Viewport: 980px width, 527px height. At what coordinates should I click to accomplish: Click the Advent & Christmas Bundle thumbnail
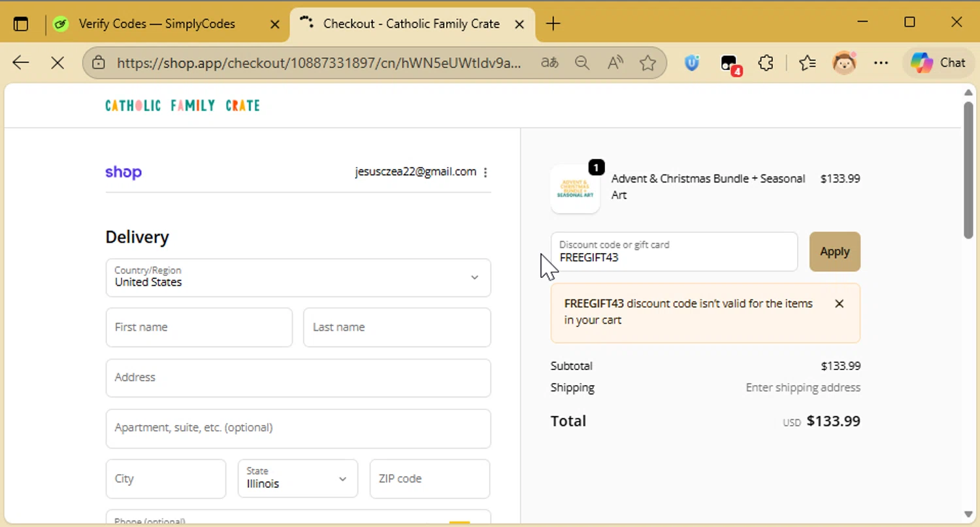point(575,188)
